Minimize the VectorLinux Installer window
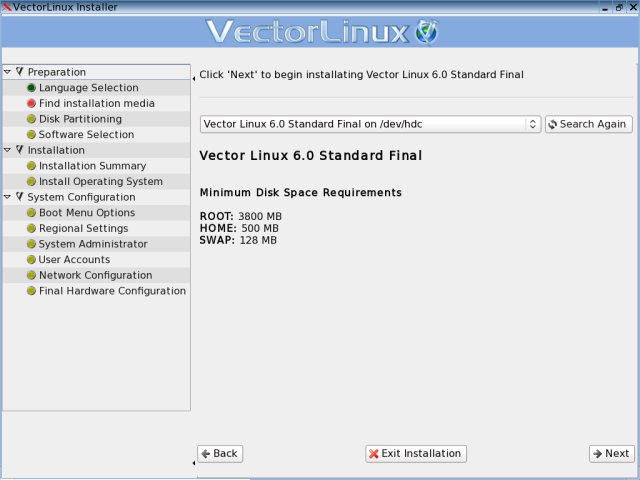This screenshot has width=640, height=480. [605, 7]
